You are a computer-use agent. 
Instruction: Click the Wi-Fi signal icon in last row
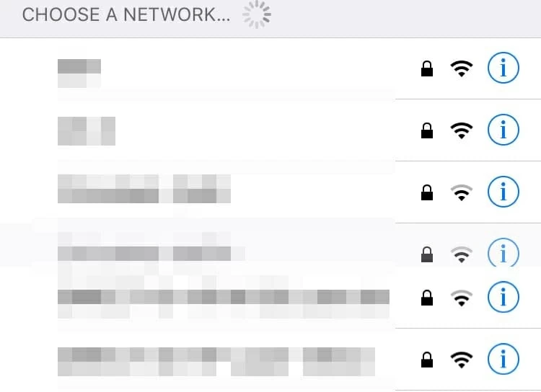coord(462,360)
